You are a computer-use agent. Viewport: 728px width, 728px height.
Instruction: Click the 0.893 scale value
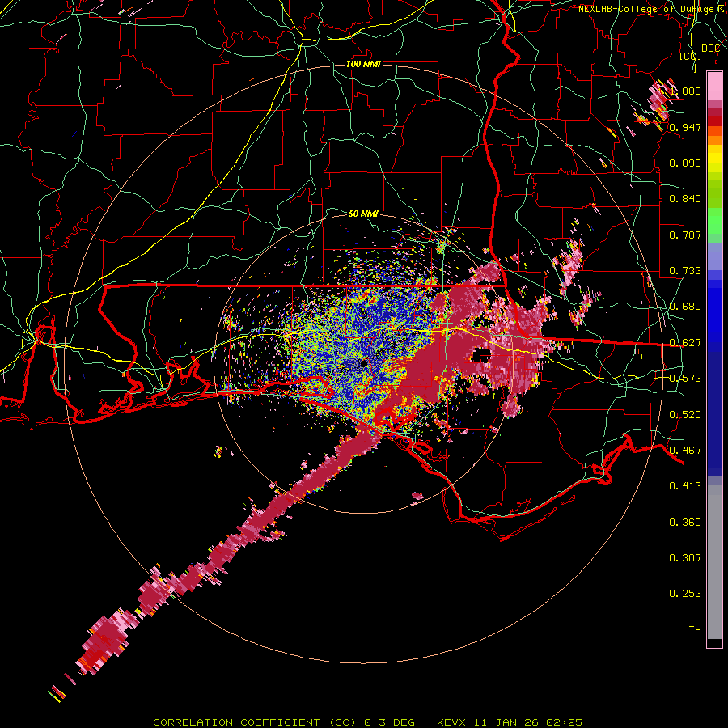[685, 163]
